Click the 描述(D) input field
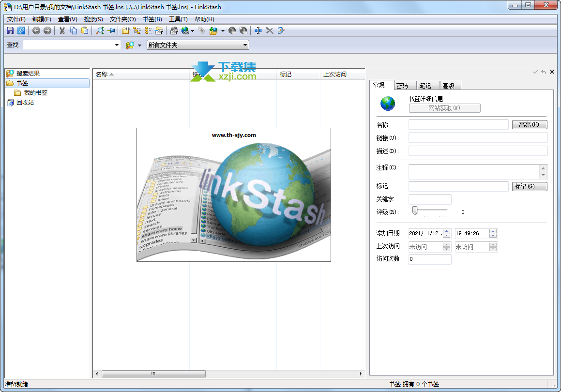 478,151
